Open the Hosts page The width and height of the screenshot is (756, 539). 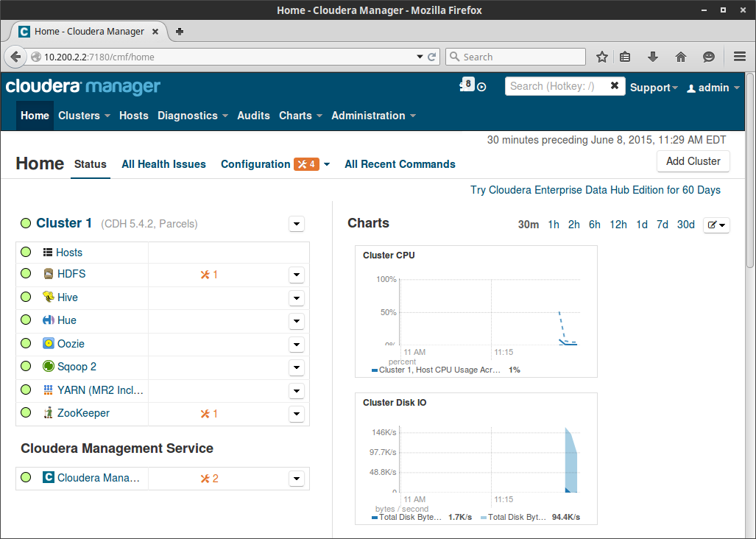pos(133,116)
